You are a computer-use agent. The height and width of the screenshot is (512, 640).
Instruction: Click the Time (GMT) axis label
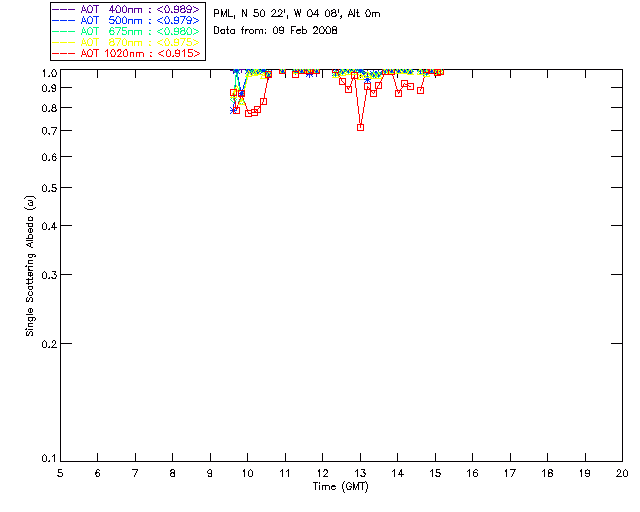click(340, 487)
